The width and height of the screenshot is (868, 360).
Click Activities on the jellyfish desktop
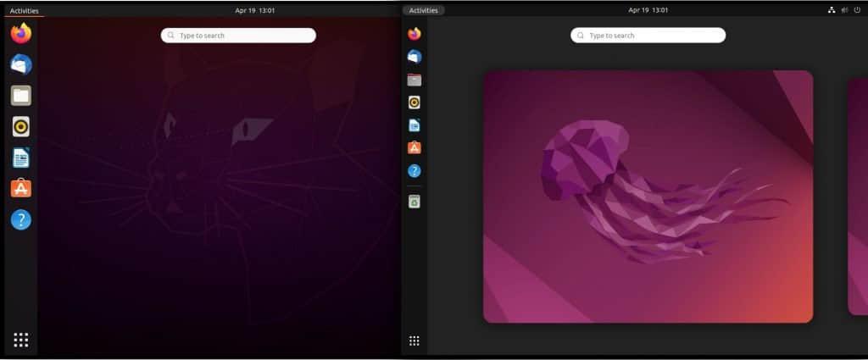[x=424, y=10]
